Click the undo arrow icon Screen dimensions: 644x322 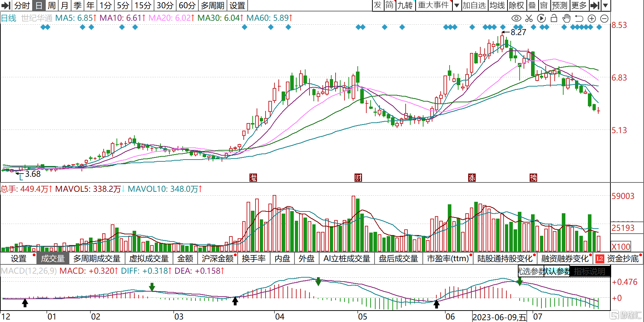click(x=579, y=18)
